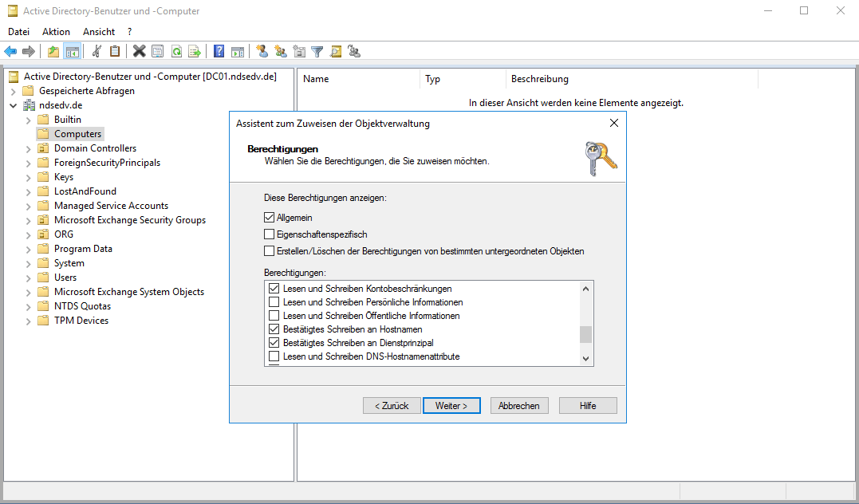Open the Aktion menu
The height and width of the screenshot is (504, 859).
[x=56, y=32]
